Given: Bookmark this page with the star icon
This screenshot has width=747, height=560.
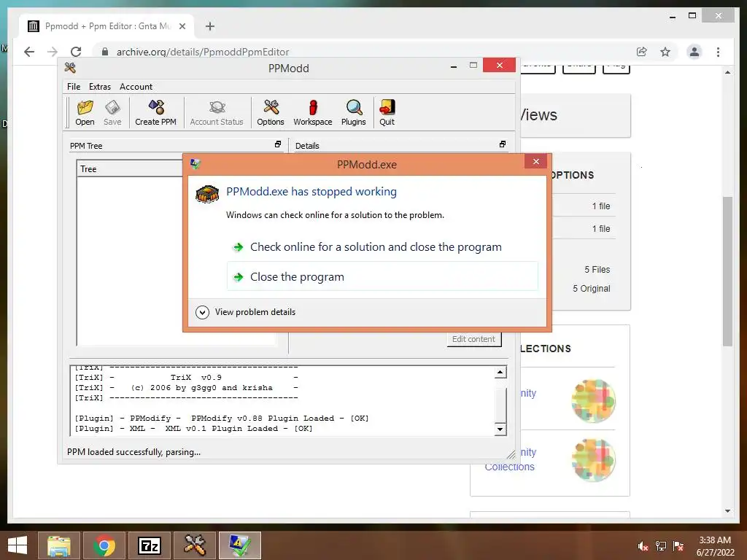Looking at the screenshot, I should (x=665, y=52).
